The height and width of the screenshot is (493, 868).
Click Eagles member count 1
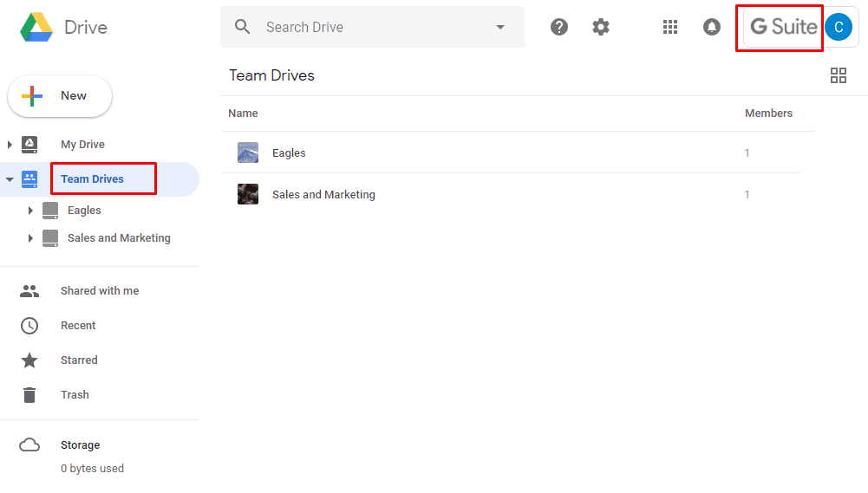(747, 153)
